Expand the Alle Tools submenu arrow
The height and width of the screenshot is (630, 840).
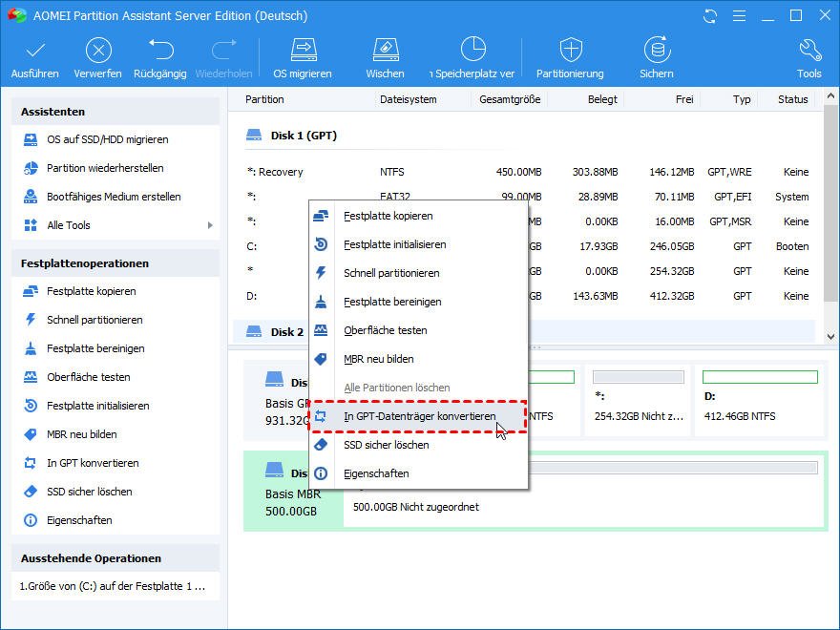tap(210, 225)
